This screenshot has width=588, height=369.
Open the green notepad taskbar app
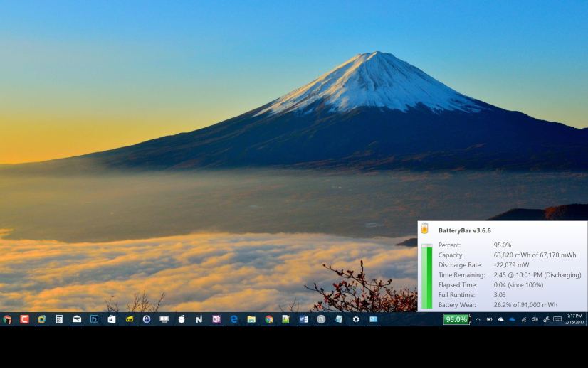(x=286, y=319)
